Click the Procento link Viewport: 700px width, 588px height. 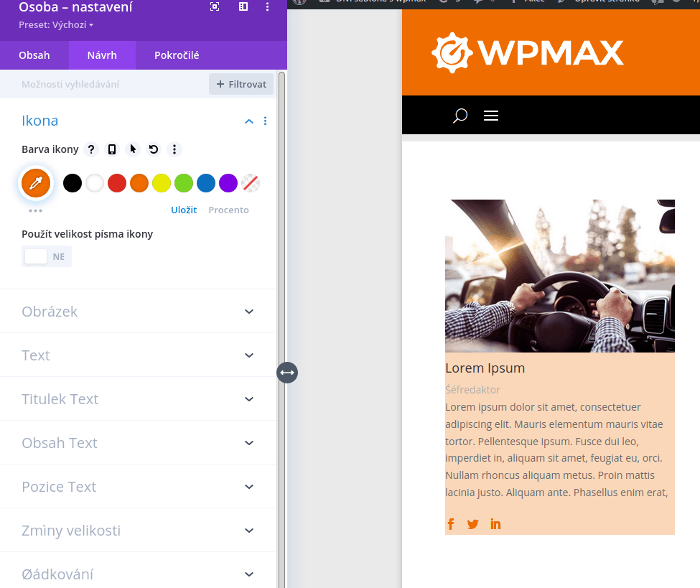pyautogui.click(x=228, y=210)
